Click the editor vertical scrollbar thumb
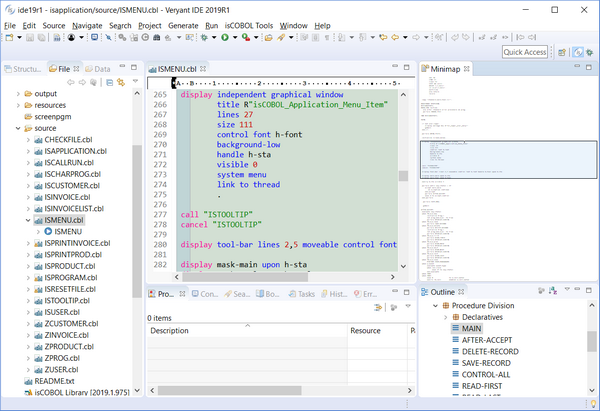This screenshot has width=600, height=411. (x=404, y=176)
